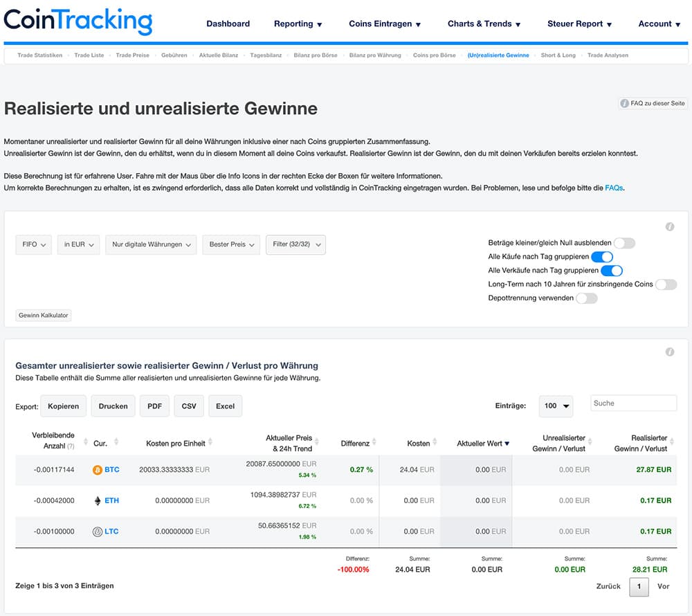Sort by the Aktueller Wert column arrow

pos(507,444)
